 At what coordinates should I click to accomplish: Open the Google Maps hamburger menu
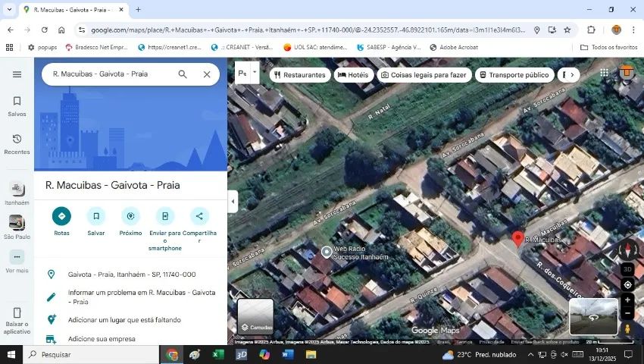pos(17,74)
